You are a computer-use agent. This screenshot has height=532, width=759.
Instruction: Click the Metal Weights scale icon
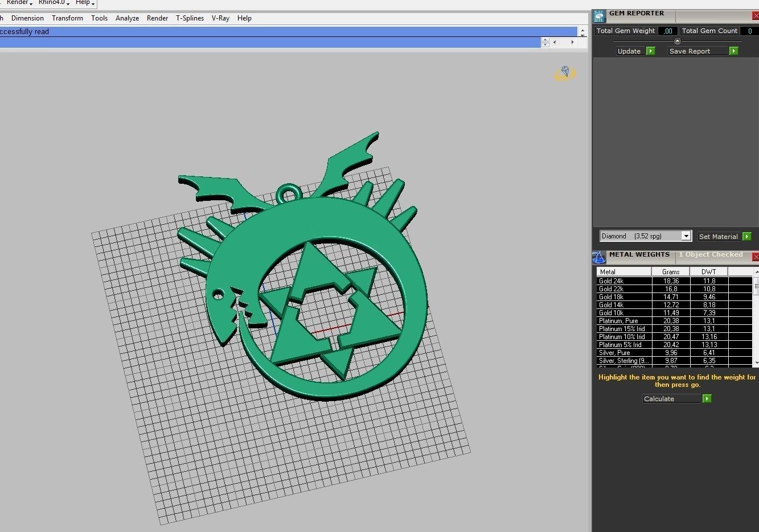pyautogui.click(x=598, y=258)
